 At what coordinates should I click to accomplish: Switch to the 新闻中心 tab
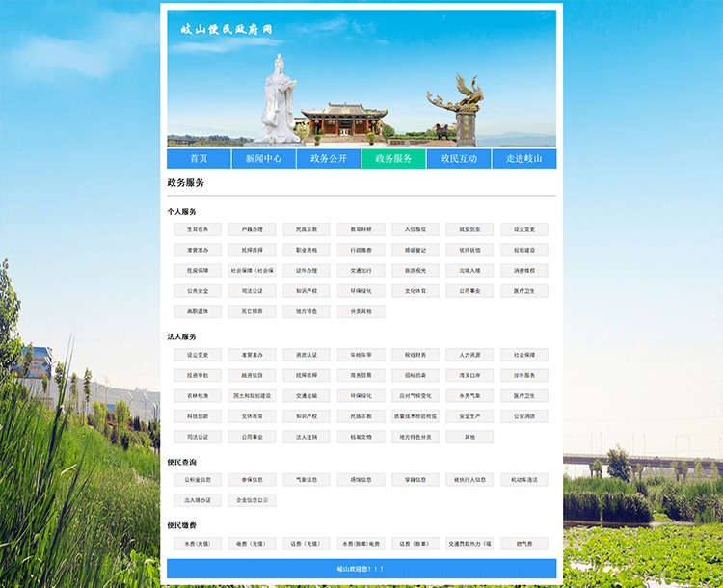coord(263,159)
